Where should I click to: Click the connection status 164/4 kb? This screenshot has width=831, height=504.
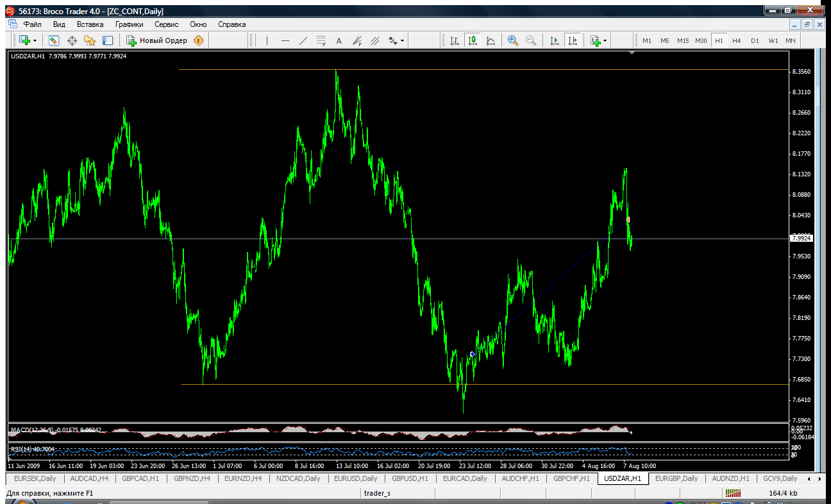(x=783, y=493)
